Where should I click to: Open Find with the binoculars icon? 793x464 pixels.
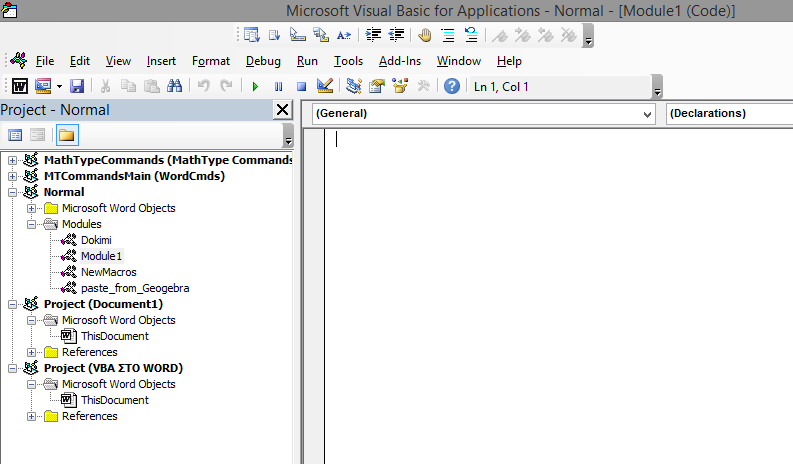(174, 86)
